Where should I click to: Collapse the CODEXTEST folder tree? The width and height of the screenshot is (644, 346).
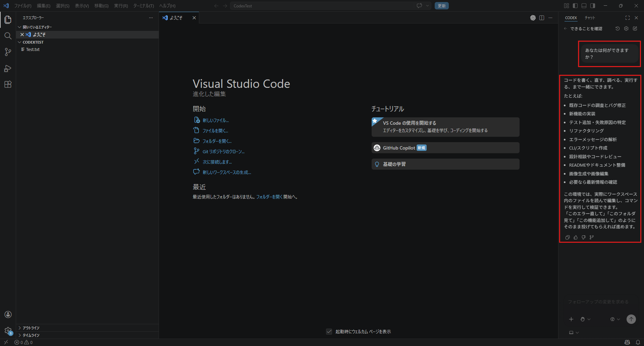tap(33, 42)
